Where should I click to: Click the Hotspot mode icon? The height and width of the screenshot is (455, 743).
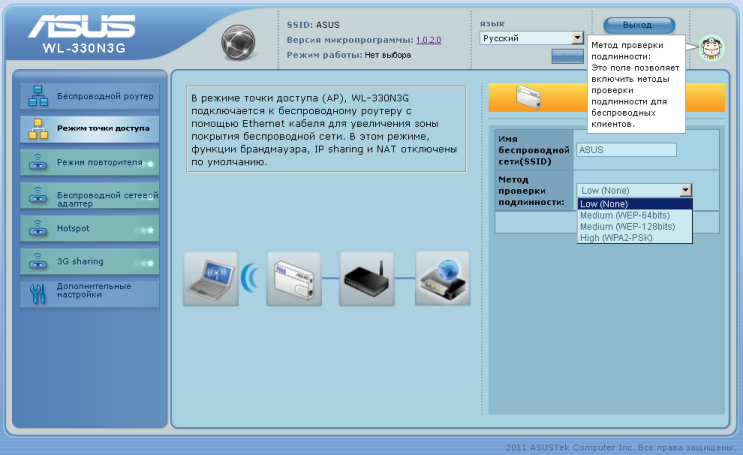(38, 228)
